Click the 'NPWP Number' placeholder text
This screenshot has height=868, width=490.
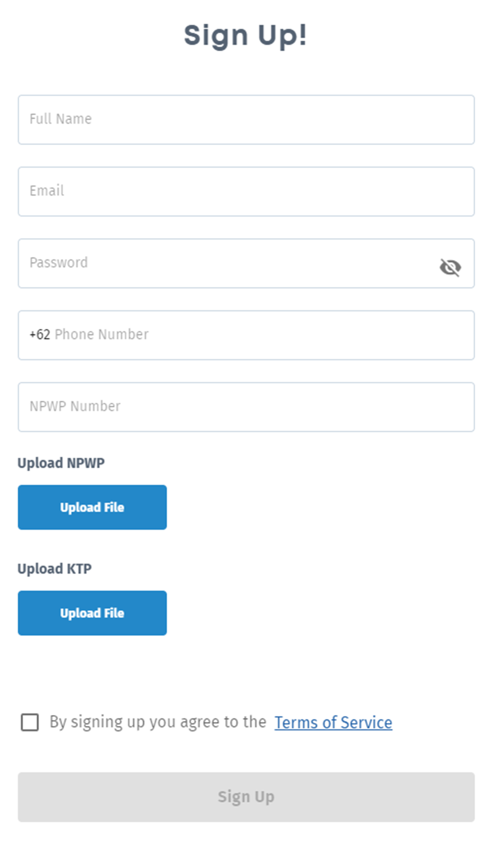(x=75, y=406)
